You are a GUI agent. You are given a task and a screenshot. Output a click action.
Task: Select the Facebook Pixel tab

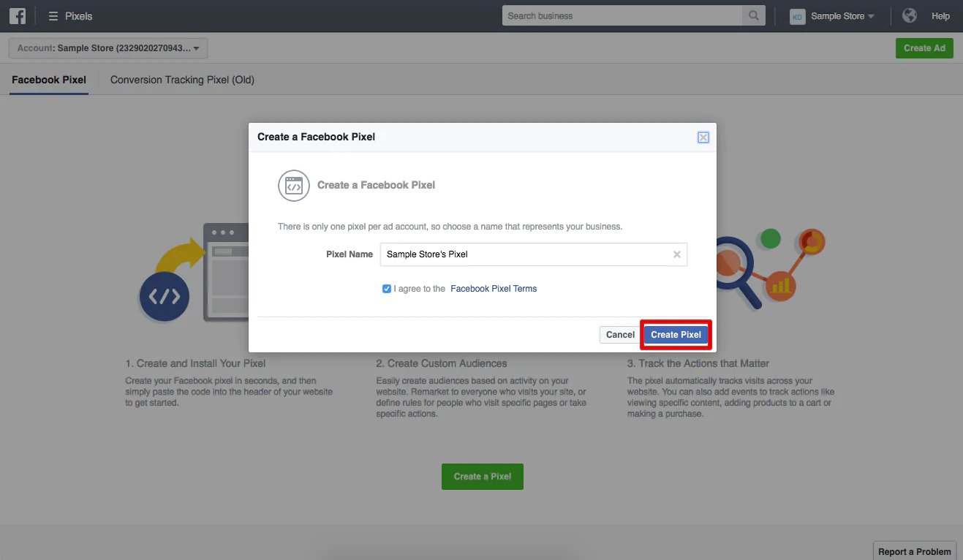coord(49,80)
